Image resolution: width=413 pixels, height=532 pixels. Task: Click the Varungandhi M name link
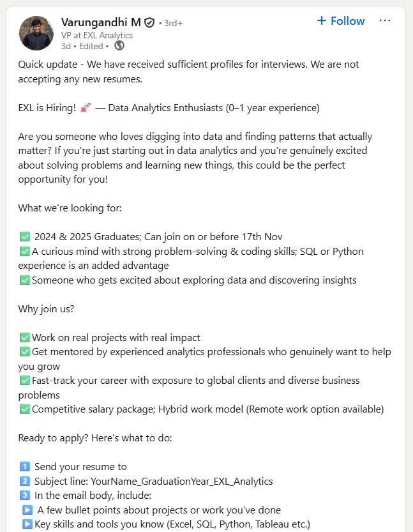pyautogui.click(x=101, y=22)
